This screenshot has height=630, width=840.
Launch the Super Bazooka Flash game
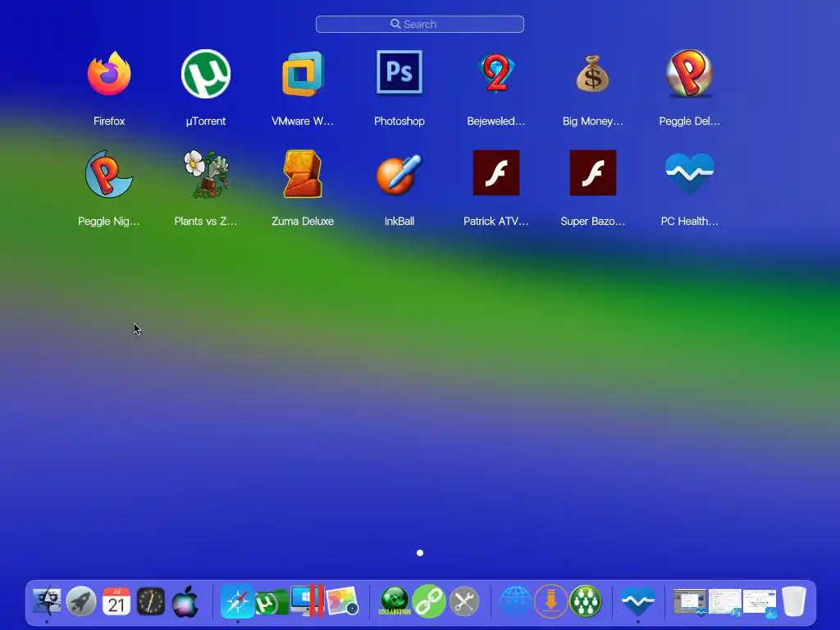592,172
